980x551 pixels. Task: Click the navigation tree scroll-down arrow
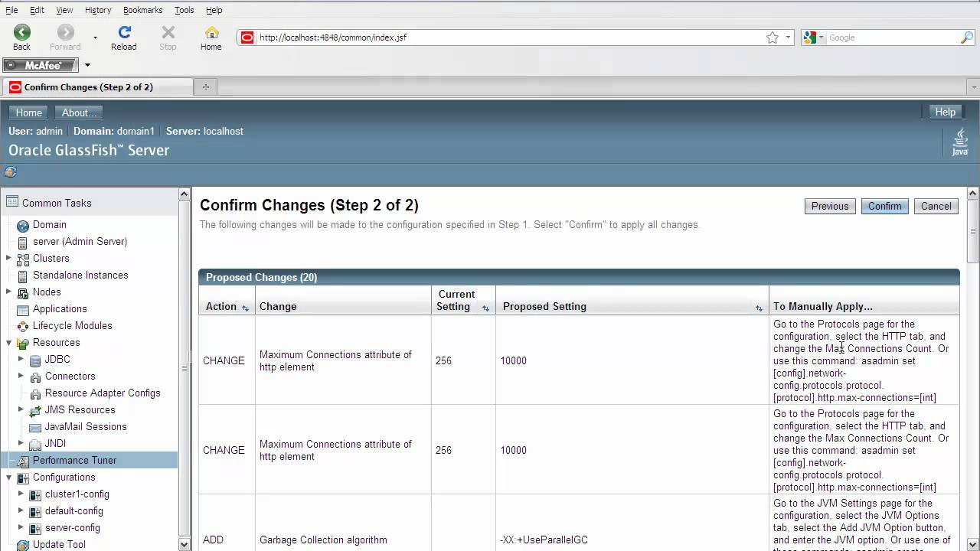[x=185, y=544]
